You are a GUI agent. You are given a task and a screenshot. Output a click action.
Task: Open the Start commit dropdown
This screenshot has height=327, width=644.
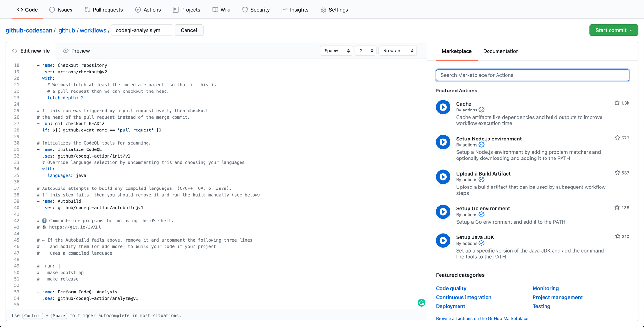click(x=614, y=30)
